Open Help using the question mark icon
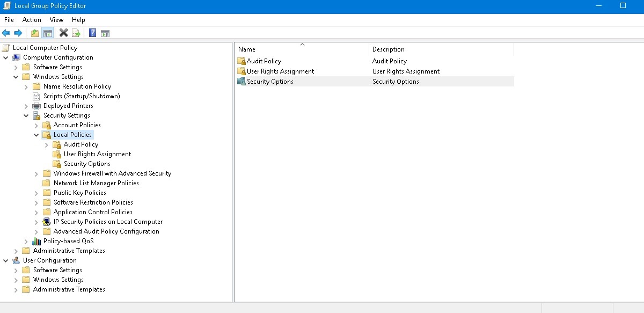644x313 pixels. (x=91, y=33)
